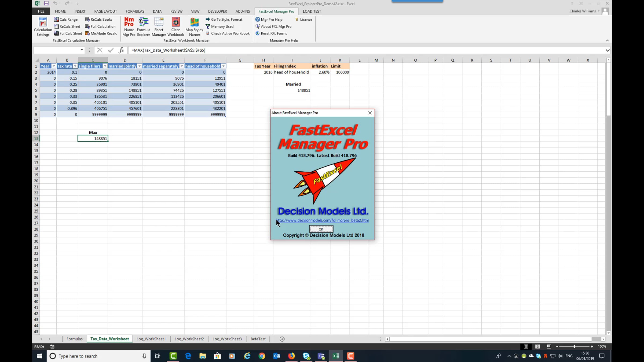The height and width of the screenshot is (362, 644).
Task: Open Google Chrome from taskbar
Action: pos(262,356)
